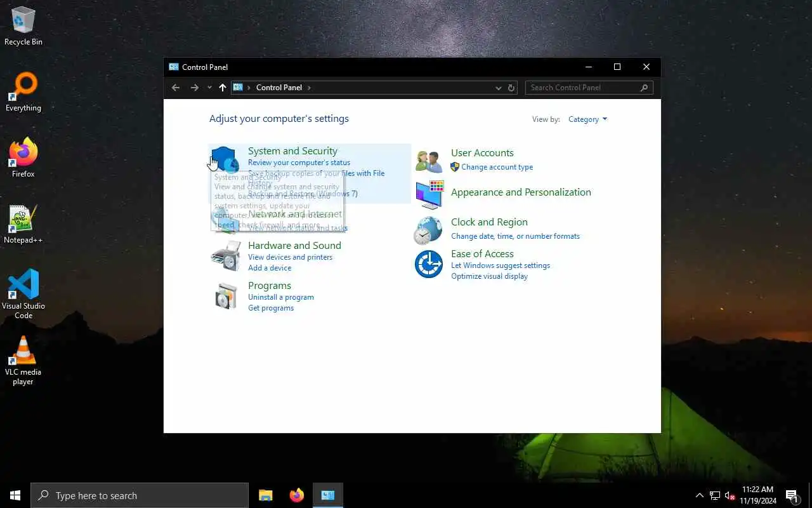Open Appearance and Personalization monitor icon
Screen dimensions: 812x508
429,194
